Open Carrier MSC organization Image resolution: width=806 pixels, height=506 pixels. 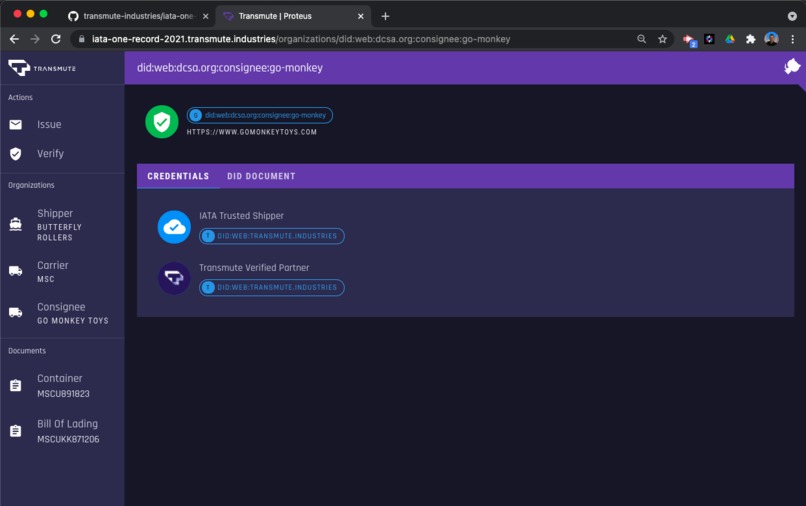tap(62, 271)
